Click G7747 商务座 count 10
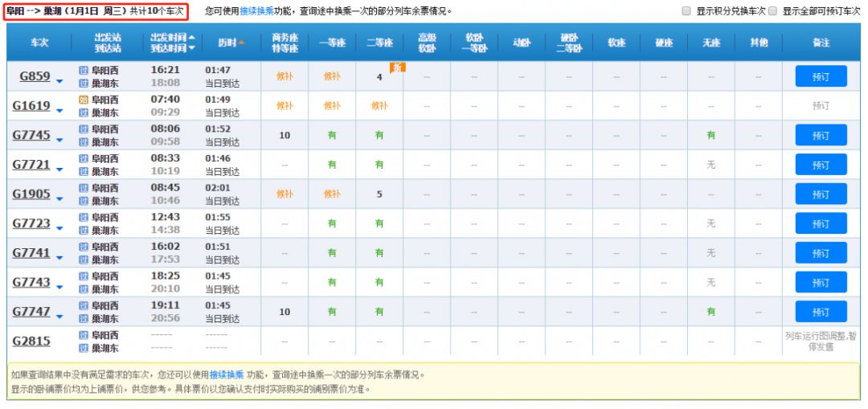The width and height of the screenshot is (868, 409). [x=285, y=312]
